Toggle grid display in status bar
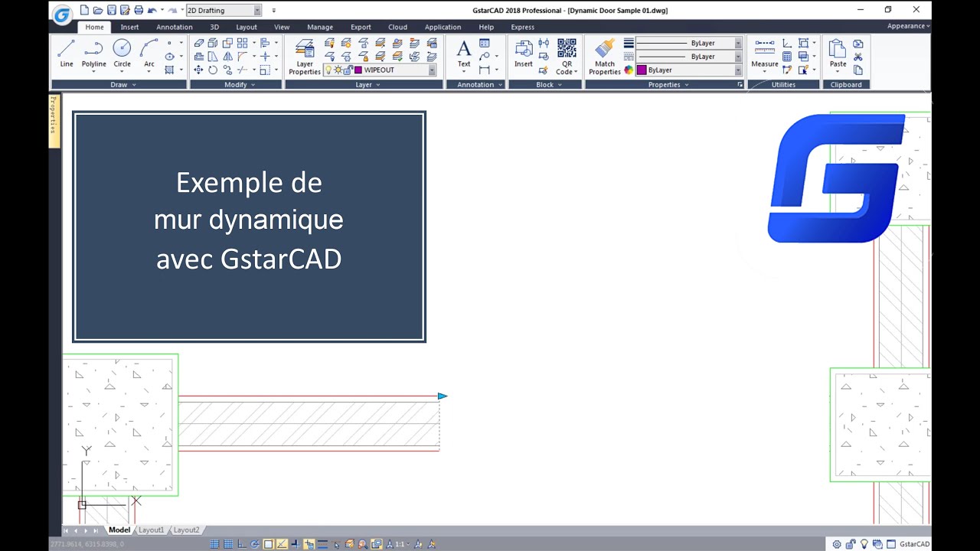This screenshot has width=980, height=551. pos(228,544)
